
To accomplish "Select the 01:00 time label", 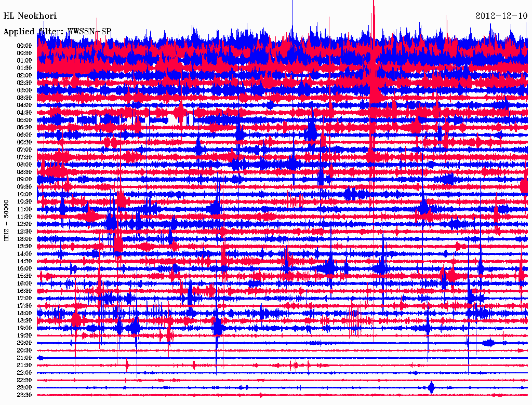I will [x=24, y=60].
